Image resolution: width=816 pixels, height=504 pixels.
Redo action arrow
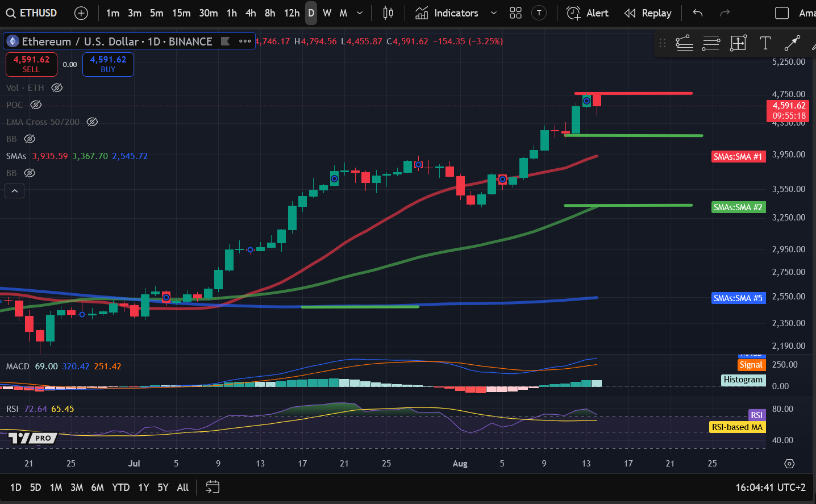pos(725,13)
